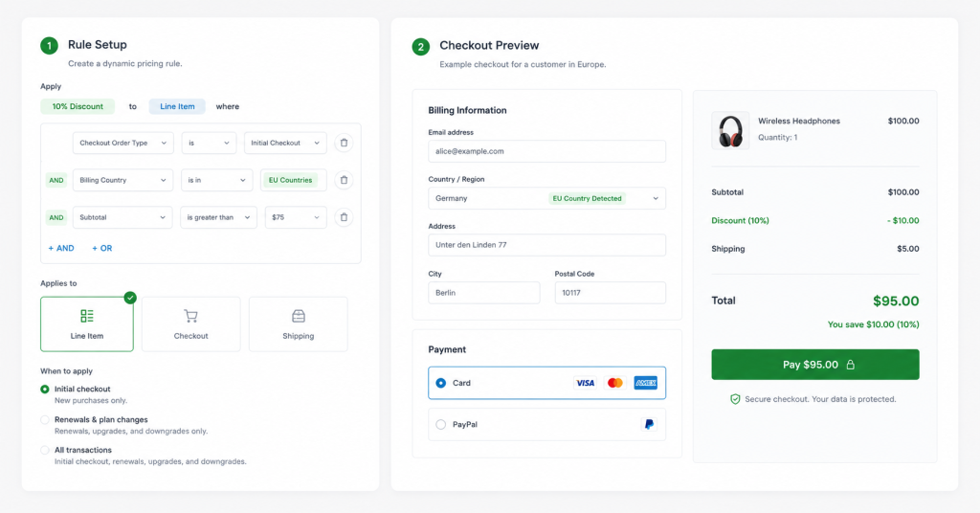Open the 'is' operator dropdown
Screen dimensions: 980x513
[209, 144]
